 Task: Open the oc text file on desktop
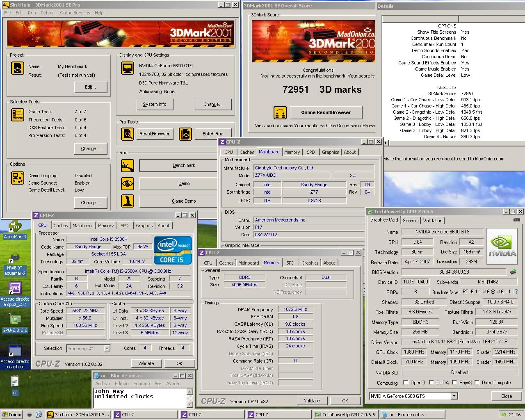pyautogui.click(x=15, y=386)
